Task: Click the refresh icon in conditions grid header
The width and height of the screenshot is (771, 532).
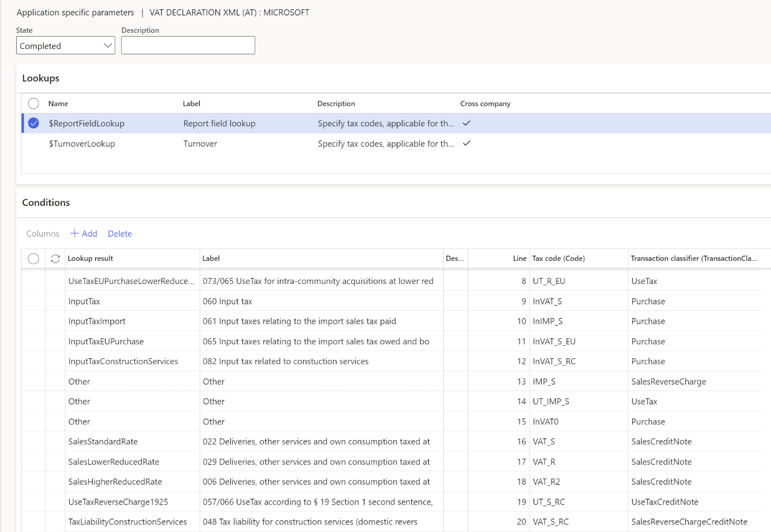Action: (55, 259)
